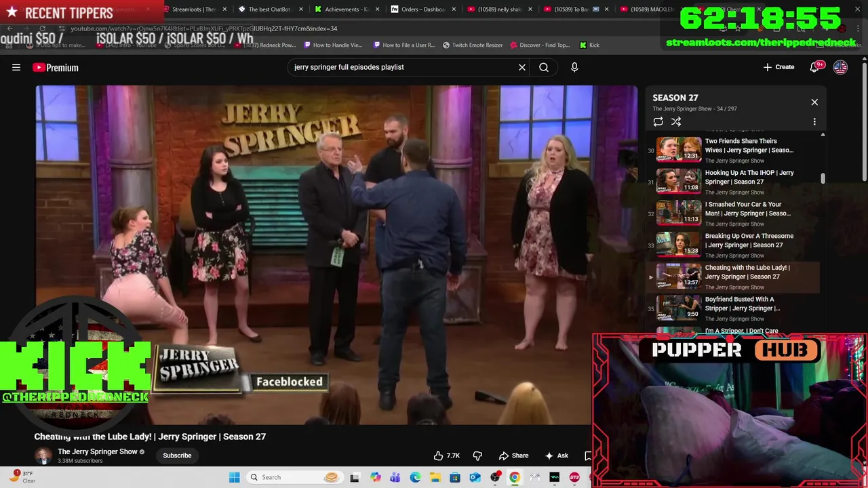Open 'How to File a User R...' bookmark
Screen dimensions: 868x488
pyautogui.click(x=403, y=45)
